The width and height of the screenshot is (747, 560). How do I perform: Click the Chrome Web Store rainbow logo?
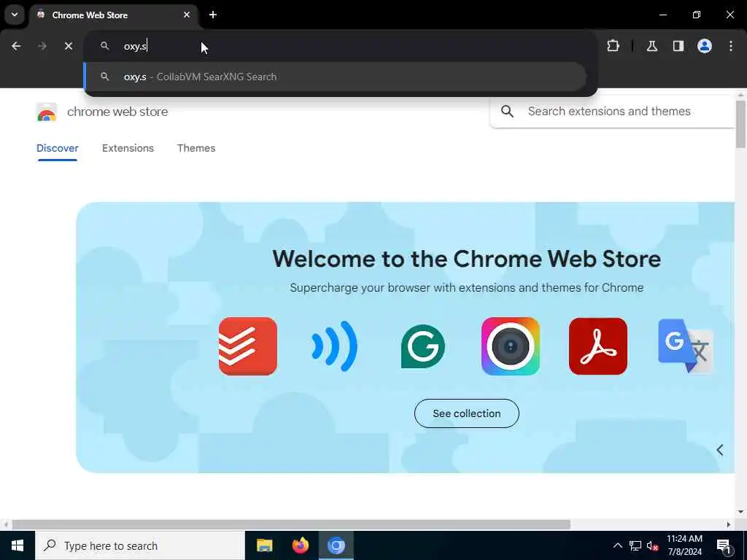pos(47,112)
